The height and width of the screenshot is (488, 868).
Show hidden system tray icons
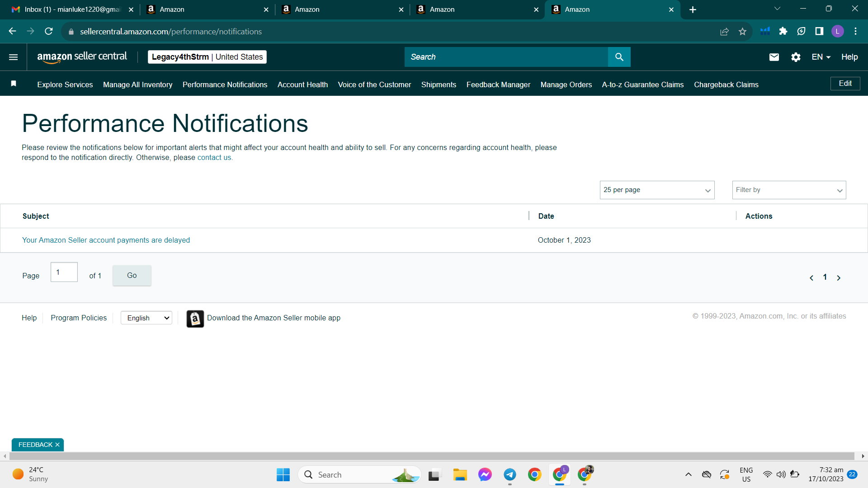[688, 474]
